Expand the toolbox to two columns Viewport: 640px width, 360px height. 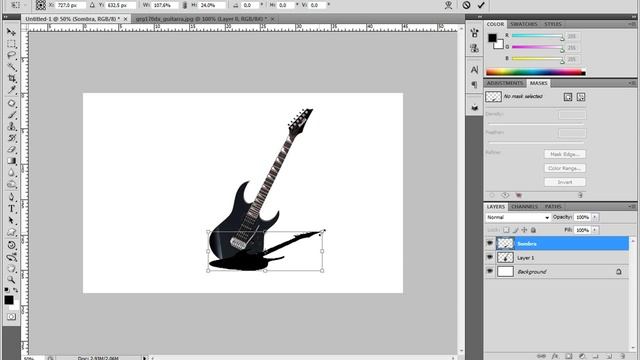point(5,17)
